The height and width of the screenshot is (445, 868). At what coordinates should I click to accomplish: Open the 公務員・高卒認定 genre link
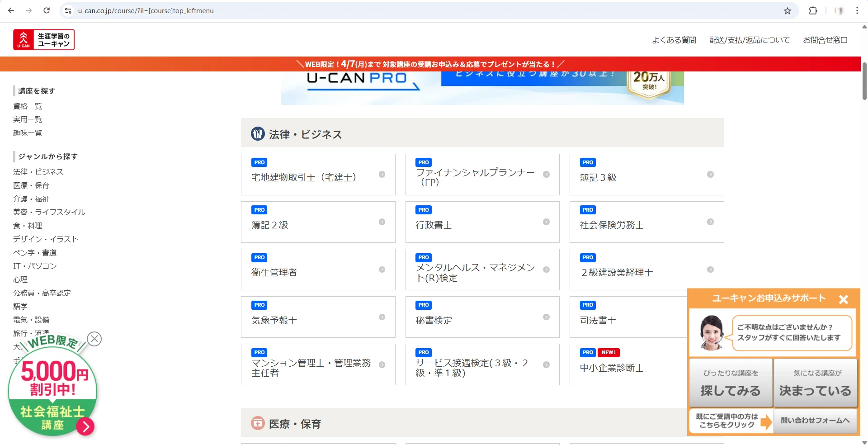point(42,293)
